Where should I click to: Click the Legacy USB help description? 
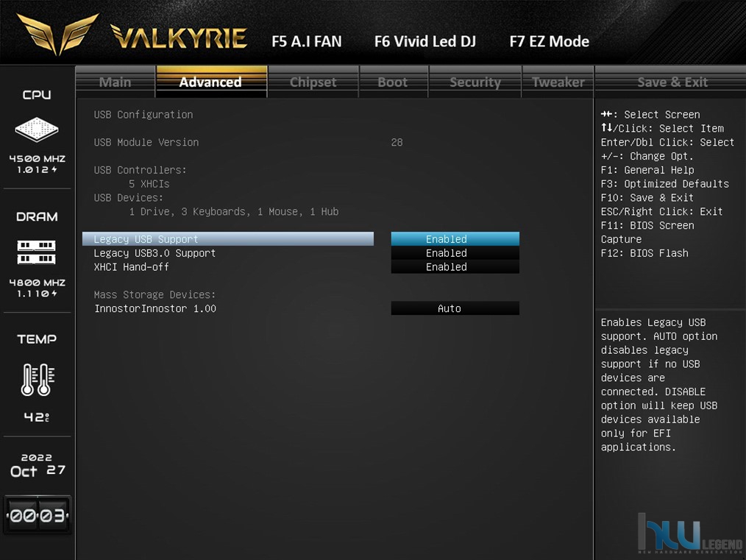tap(659, 384)
